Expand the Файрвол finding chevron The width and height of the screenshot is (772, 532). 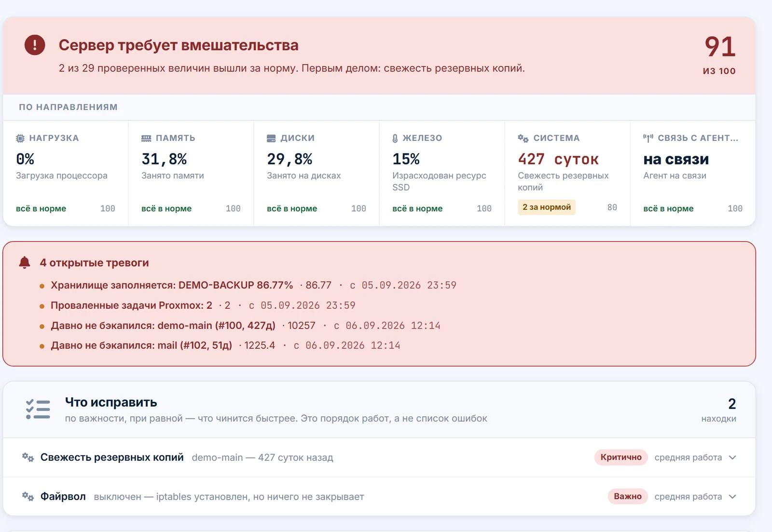732,496
